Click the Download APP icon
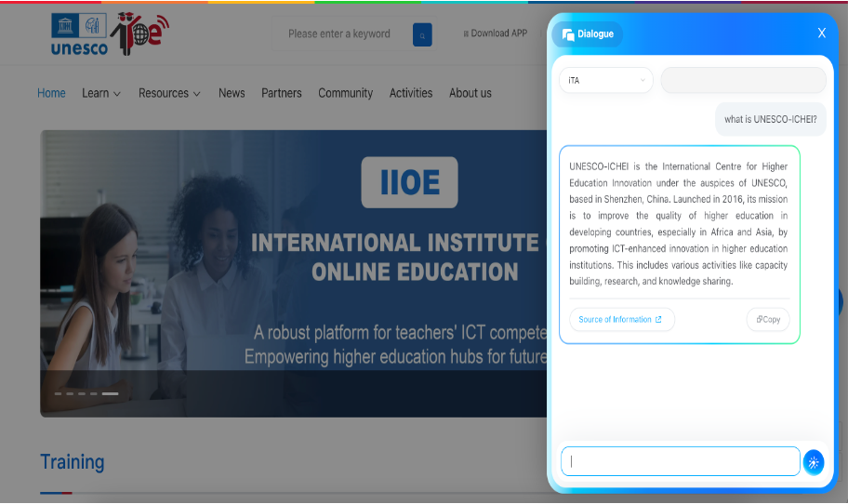 point(466,33)
